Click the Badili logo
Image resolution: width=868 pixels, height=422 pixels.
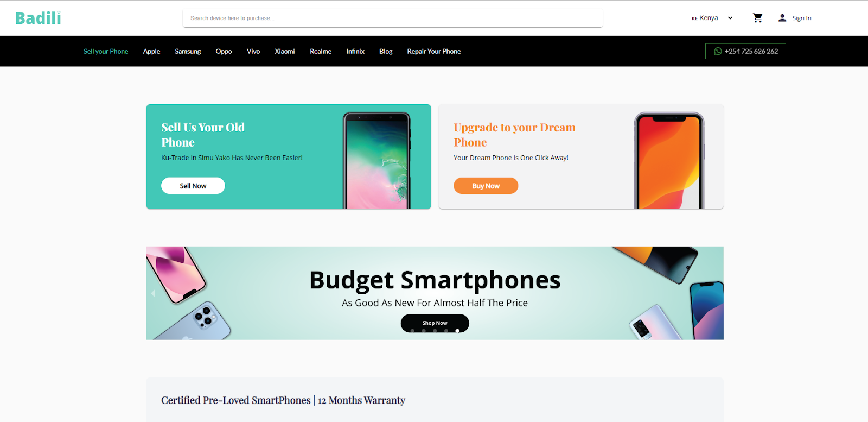pos(38,18)
